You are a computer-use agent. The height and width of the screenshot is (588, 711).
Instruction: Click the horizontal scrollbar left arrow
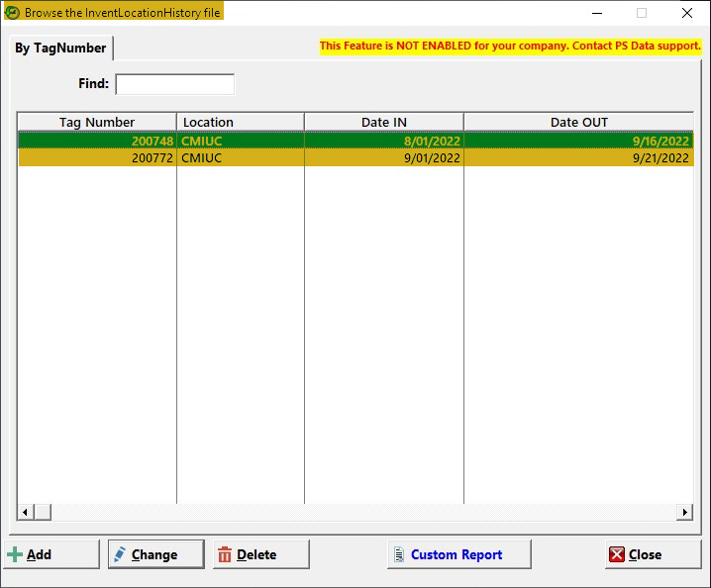point(26,513)
